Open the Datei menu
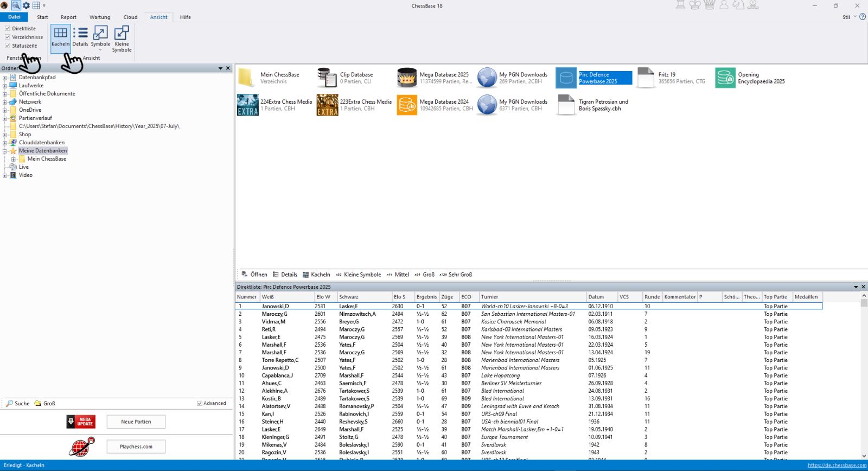 coord(14,17)
